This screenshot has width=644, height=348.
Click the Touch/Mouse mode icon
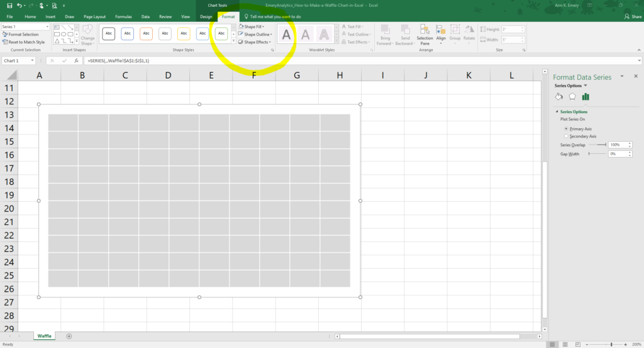[42, 6]
